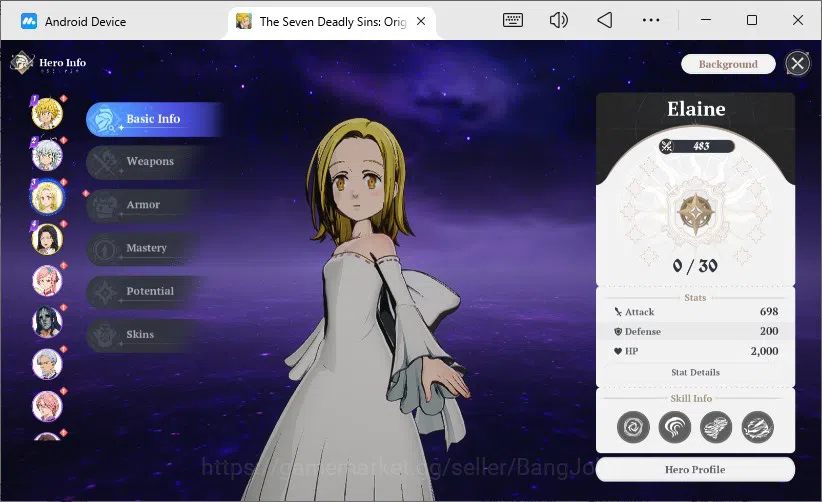This screenshot has height=502, width=822.
Task: Select the dark masked hero portrait
Action: click(x=47, y=322)
